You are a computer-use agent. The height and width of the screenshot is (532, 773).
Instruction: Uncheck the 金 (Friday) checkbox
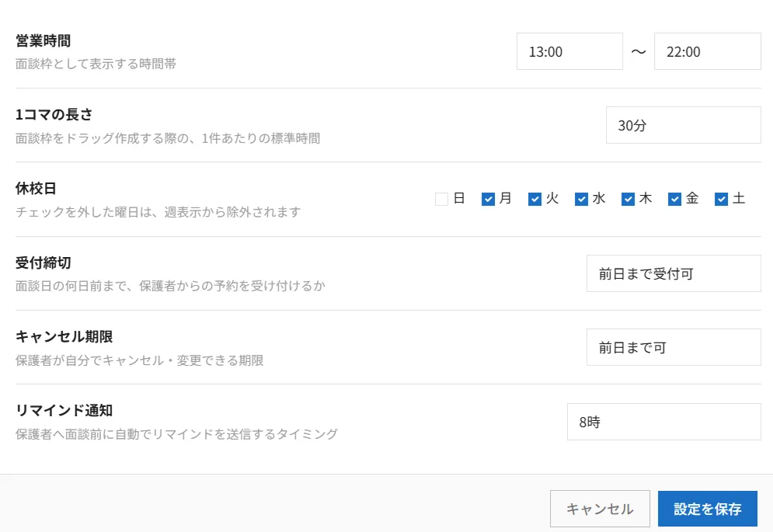[675, 199]
